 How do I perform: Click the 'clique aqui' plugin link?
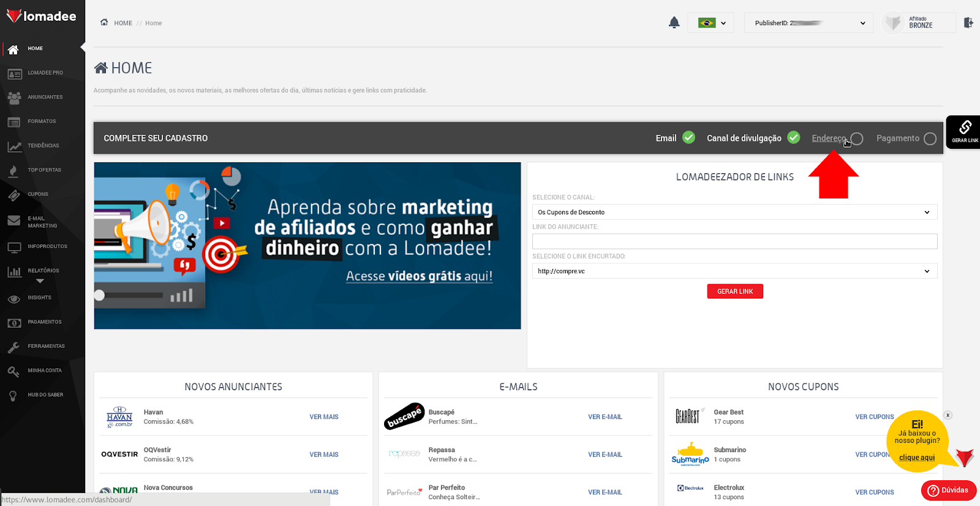(917, 458)
